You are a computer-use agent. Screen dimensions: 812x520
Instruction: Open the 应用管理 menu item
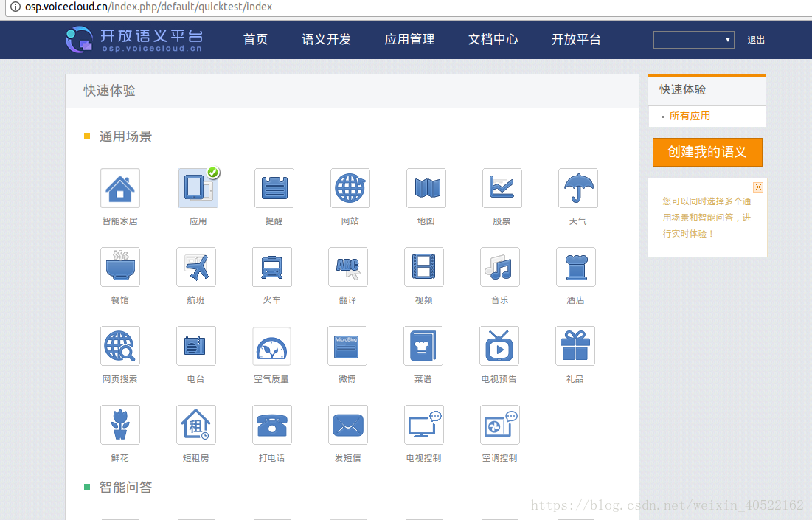pos(409,39)
